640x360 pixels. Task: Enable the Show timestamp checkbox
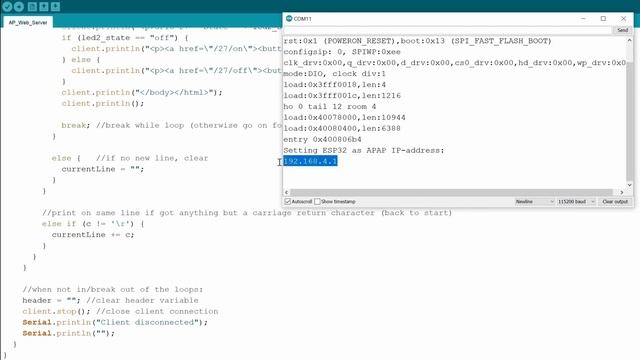click(x=317, y=202)
